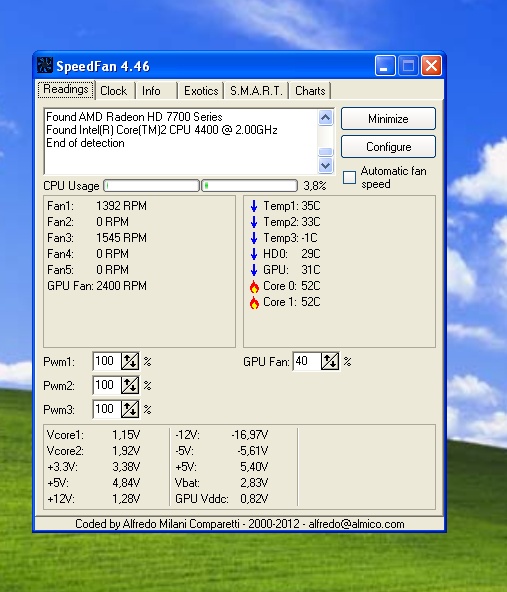507x592 pixels.
Task: Click the log scrollbar down arrow
Action: click(325, 165)
